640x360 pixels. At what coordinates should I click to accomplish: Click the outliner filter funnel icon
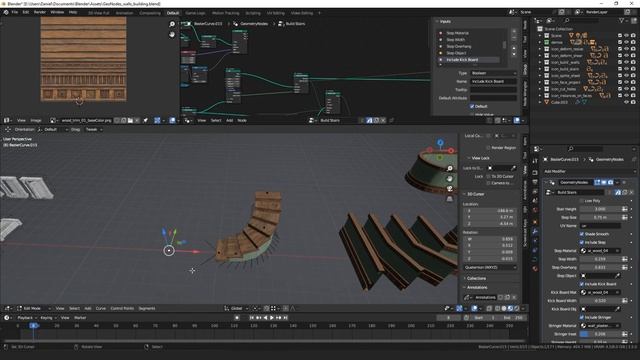tap(621, 20)
